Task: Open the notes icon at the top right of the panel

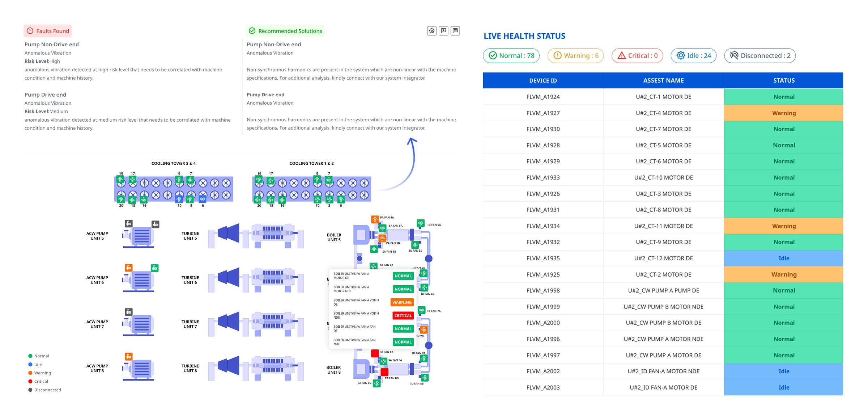Action: point(455,31)
